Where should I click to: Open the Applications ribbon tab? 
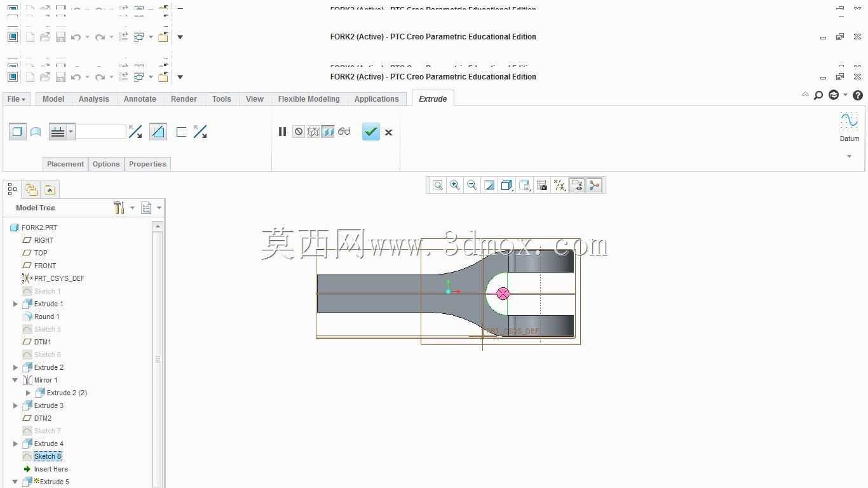(x=377, y=99)
